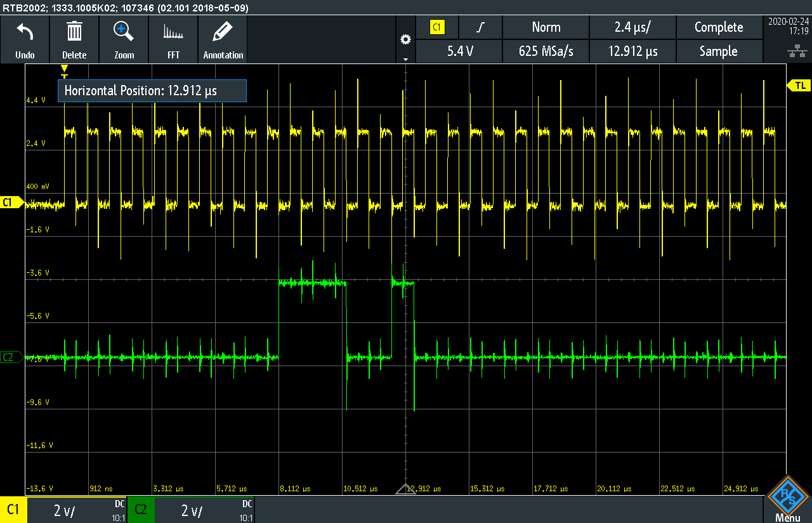Click the yellow trigger position marker at top
Screen dimensions: 812x523
64,71
